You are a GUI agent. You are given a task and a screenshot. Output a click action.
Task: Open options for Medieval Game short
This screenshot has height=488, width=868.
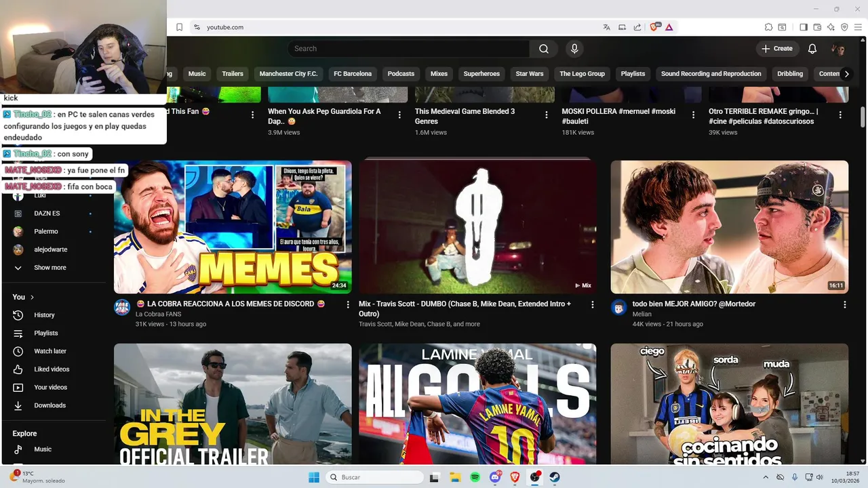[x=547, y=115]
